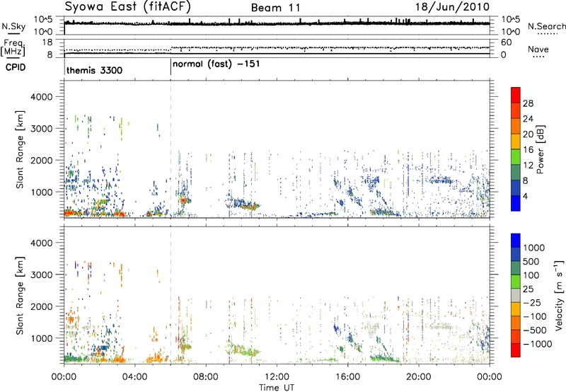Image resolution: width=566 pixels, height=392 pixels.
Task: Click the '500' tick on the Velocity scale
Action: tap(531, 262)
